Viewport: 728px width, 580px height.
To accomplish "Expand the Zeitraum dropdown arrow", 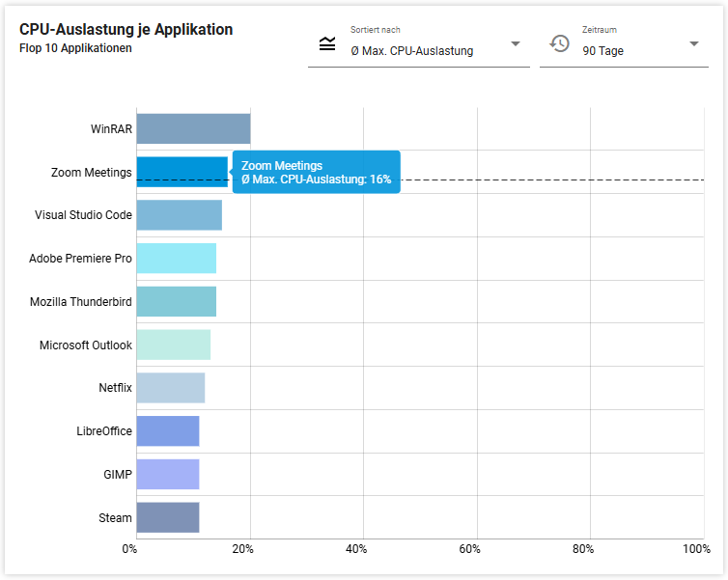I will point(693,44).
